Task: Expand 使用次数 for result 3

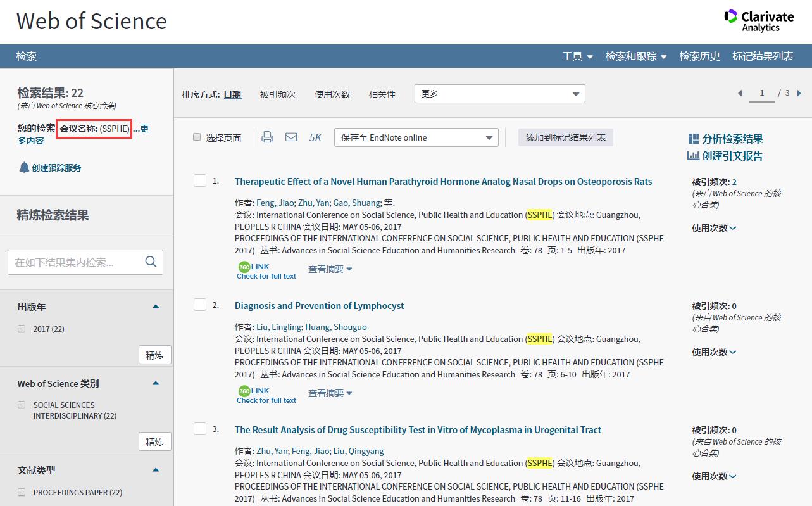Action: coord(714,476)
